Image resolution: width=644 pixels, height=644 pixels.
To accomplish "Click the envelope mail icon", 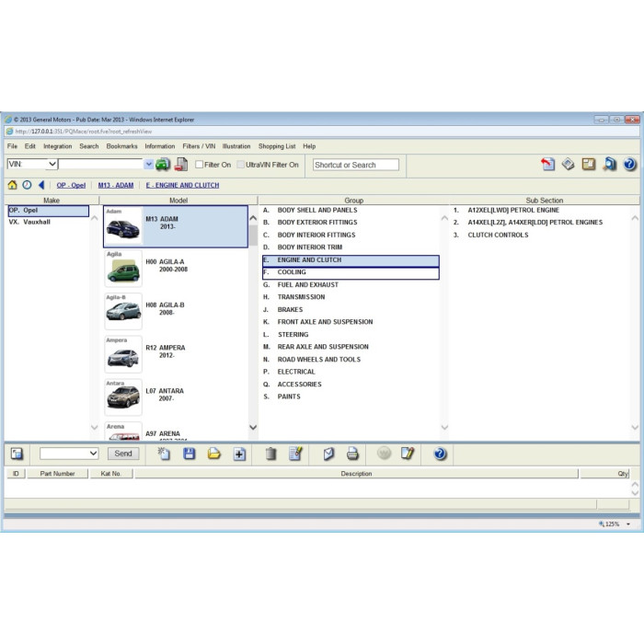I will [x=328, y=454].
